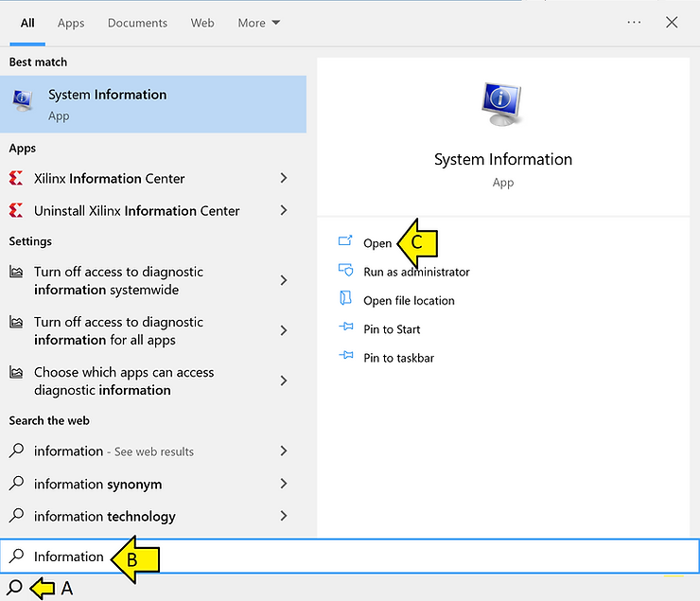Image resolution: width=700 pixels, height=601 pixels.
Task: Expand the Xilinx Information Center chevron
Action: click(284, 178)
